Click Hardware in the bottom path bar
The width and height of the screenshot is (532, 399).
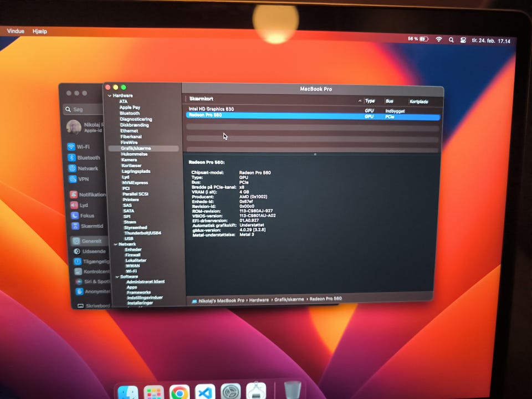(259, 300)
